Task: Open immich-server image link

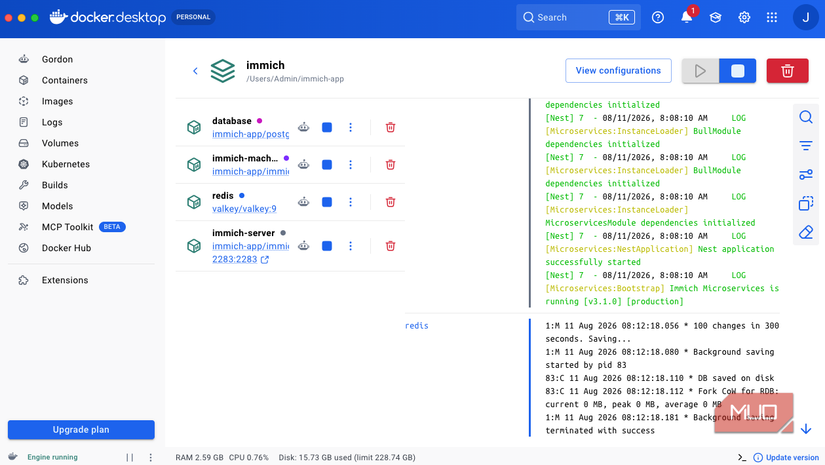Action: [250, 246]
